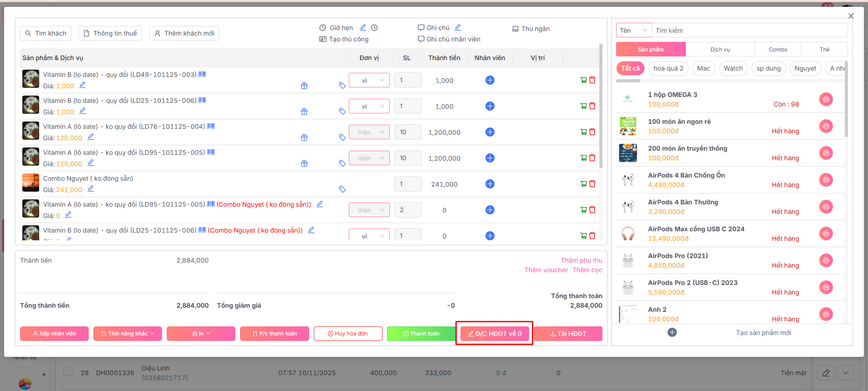Click the Thanh toán button
The image size is (868, 391).
(x=421, y=334)
